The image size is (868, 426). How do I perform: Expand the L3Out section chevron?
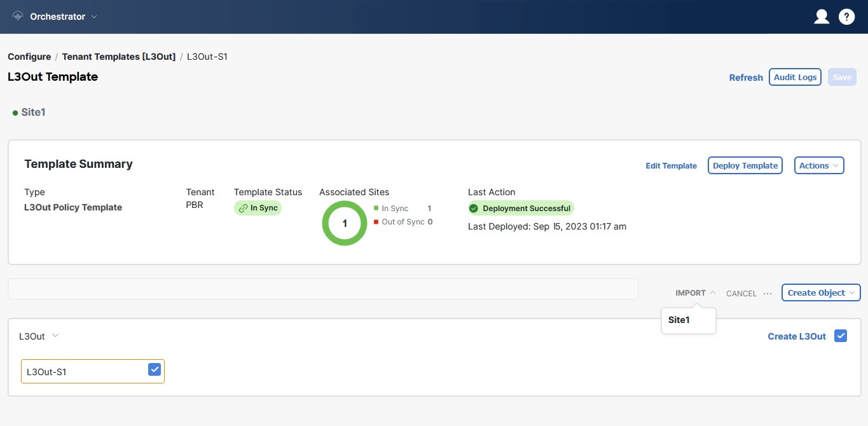coord(55,336)
